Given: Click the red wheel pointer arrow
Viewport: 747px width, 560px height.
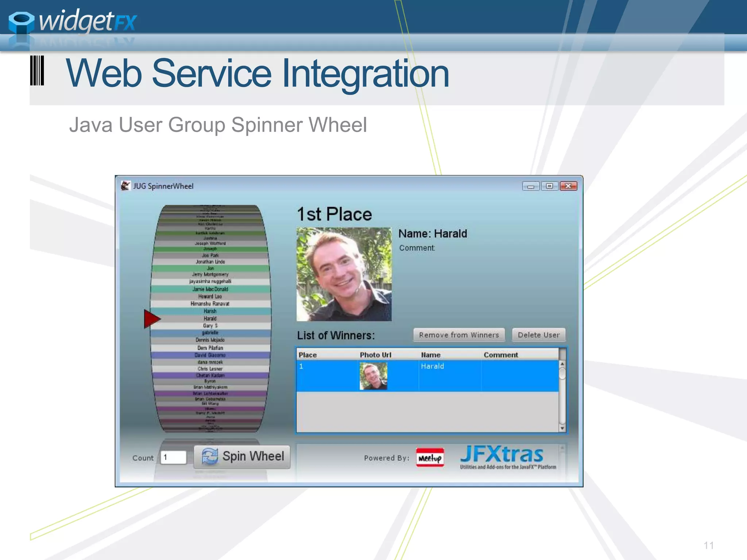Looking at the screenshot, I should [x=152, y=319].
